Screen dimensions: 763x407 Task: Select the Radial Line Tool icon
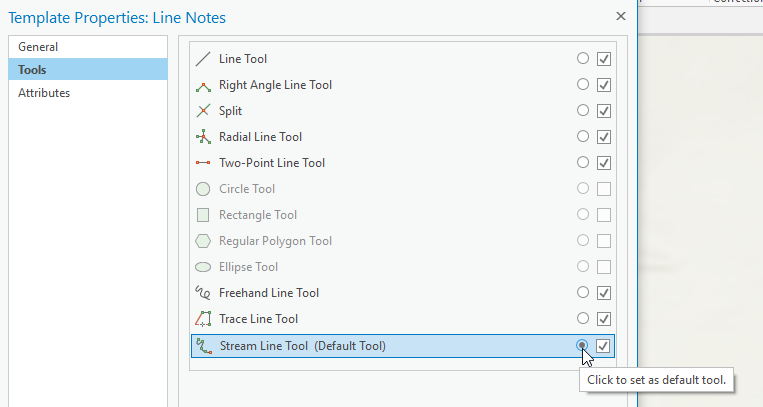coord(203,137)
